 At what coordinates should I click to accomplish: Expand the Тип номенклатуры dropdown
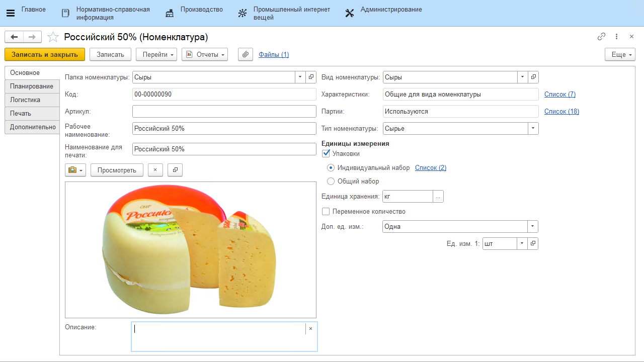coord(533,128)
